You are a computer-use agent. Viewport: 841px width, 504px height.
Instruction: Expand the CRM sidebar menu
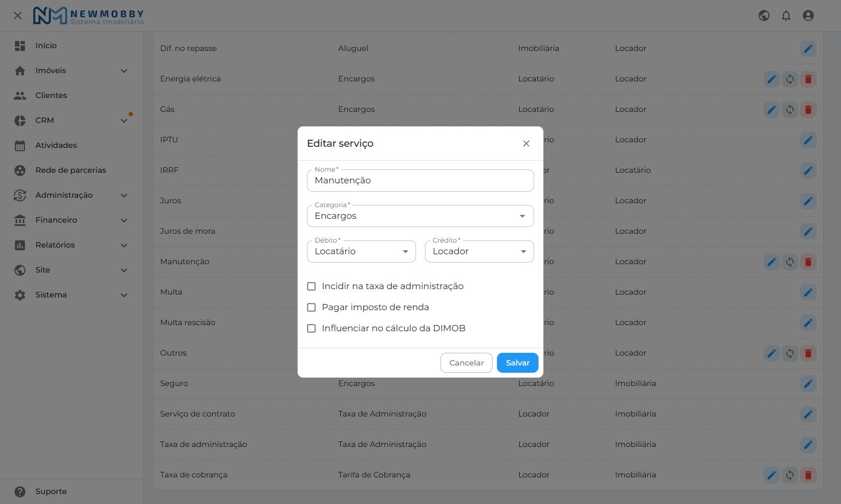pyautogui.click(x=72, y=120)
